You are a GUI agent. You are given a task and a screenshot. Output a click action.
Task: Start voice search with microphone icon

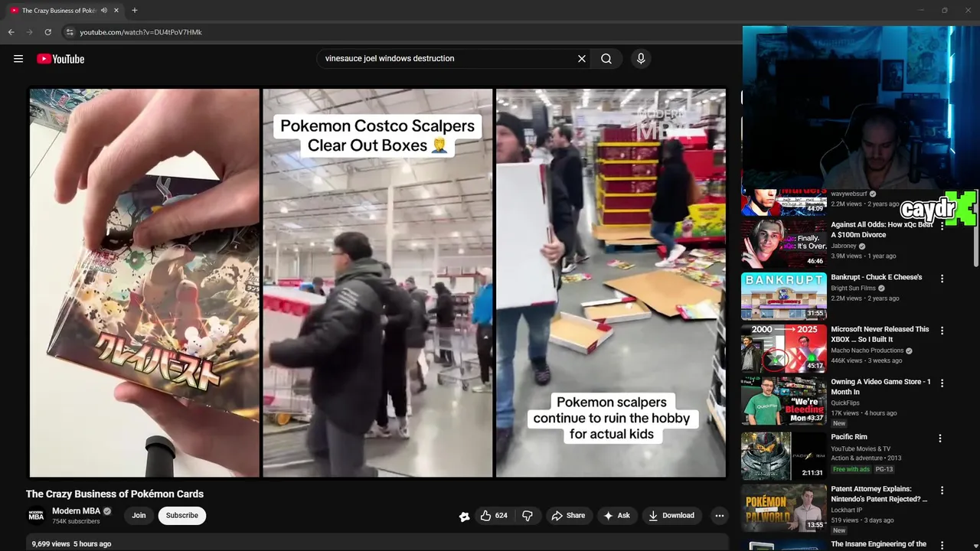click(x=641, y=59)
